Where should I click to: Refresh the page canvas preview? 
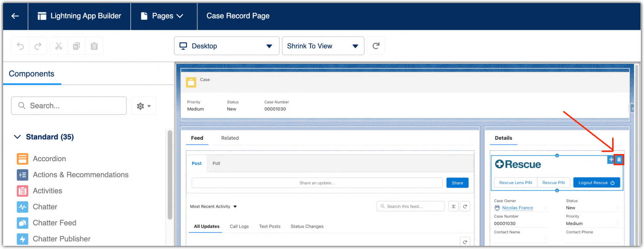coord(376,46)
